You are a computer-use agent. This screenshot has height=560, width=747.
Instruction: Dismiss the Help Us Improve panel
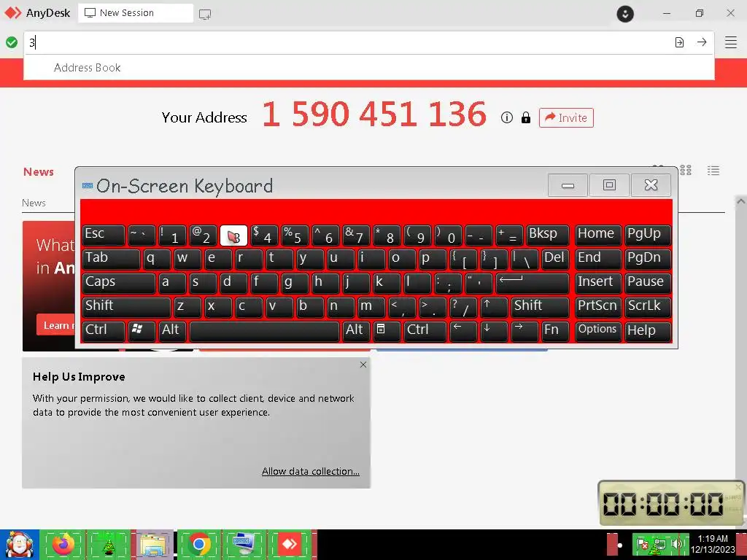pos(363,365)
